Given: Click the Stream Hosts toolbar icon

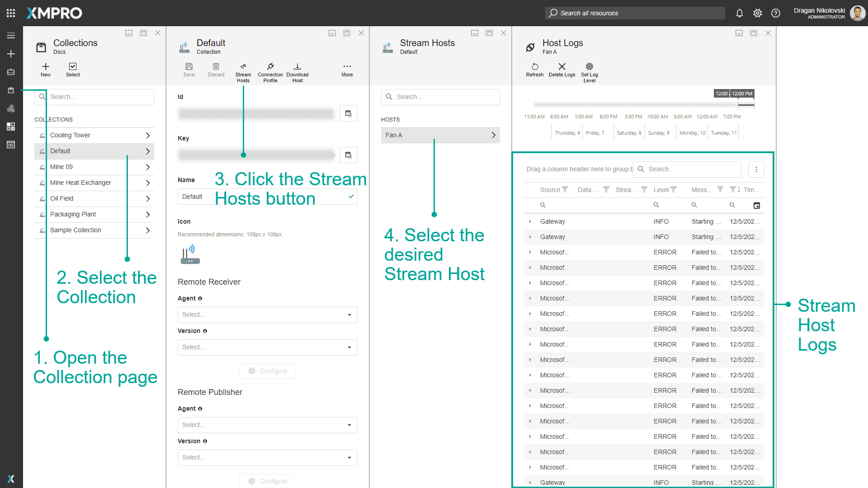Looking at the screenshot, I should (243, 67).
